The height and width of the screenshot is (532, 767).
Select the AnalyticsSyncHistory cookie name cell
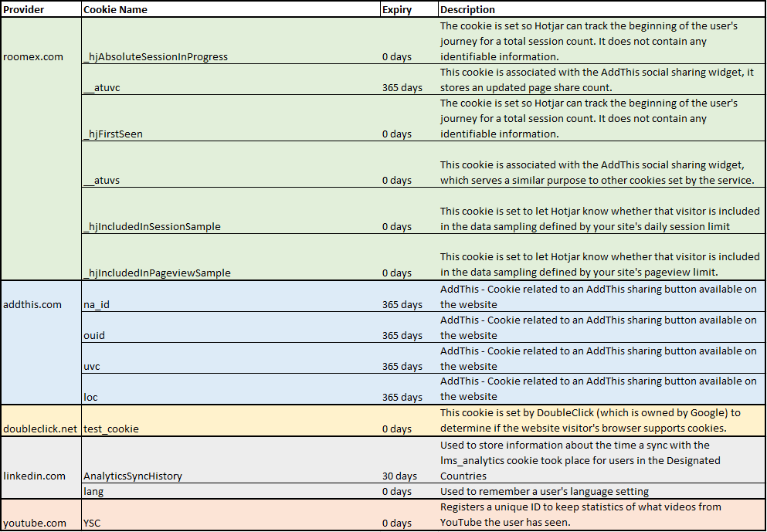[x=231, y=460]
